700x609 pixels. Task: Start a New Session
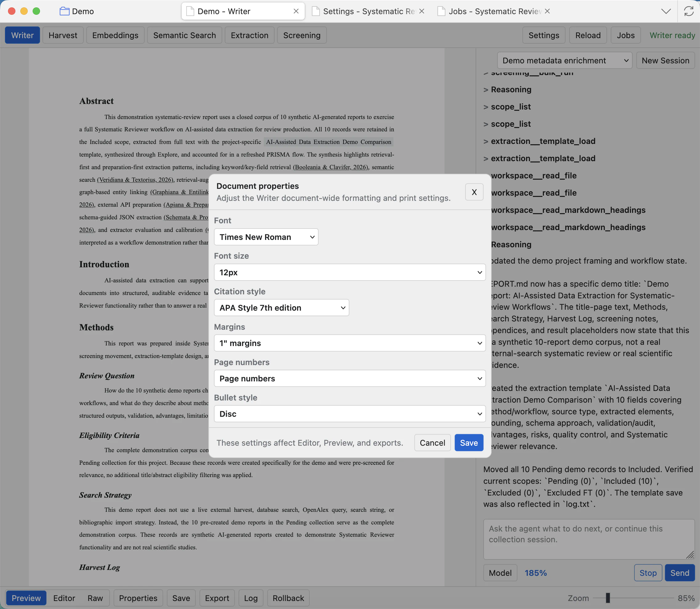pyautogui.click(x=665, y=61)
